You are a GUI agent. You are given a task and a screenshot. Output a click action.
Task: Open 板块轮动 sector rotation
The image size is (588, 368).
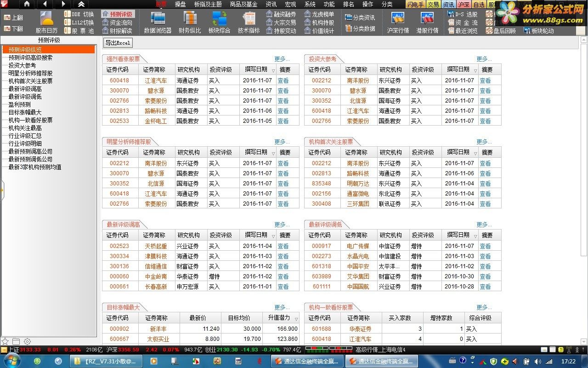pos(539,31)
